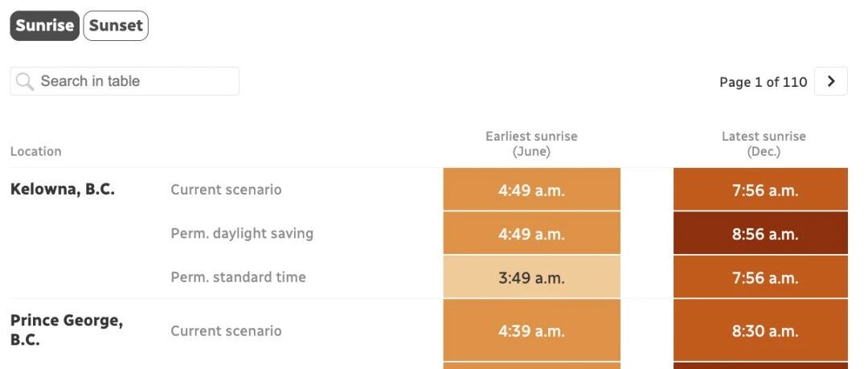This screenshot has height=369, width=868.
Task: Click the 4:39 a.m. Prince George cell
Action: click(x=531, y=330)
